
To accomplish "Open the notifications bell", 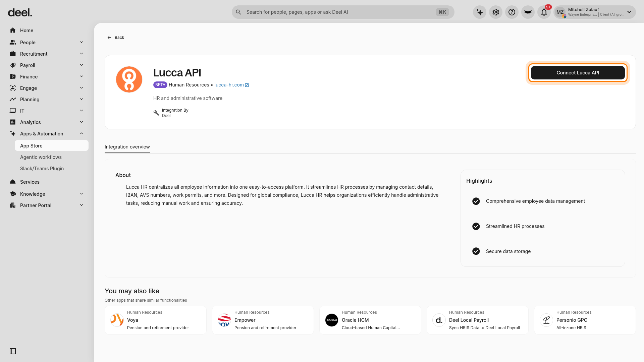I will coord(544,12).
